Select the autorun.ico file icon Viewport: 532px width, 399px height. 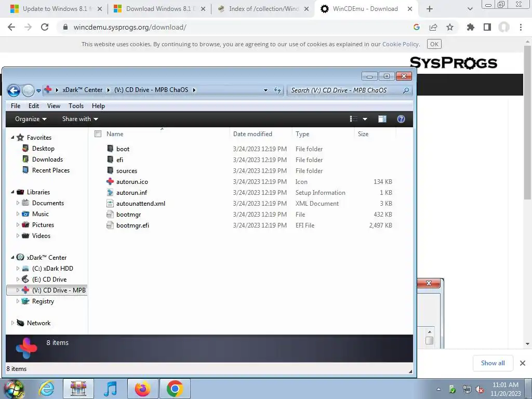pos(110,181)
